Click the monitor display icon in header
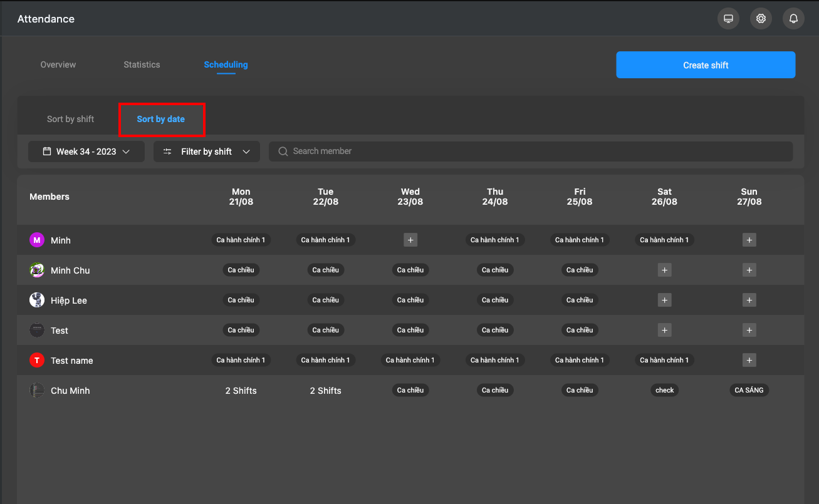The height and width of the screenshot is (504, 819). tap(728, 19)
